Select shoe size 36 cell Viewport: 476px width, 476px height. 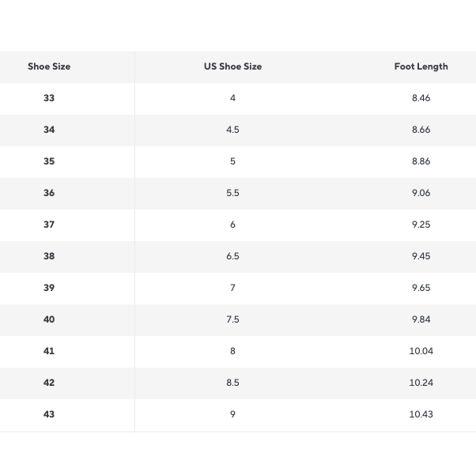coord(49,193)
